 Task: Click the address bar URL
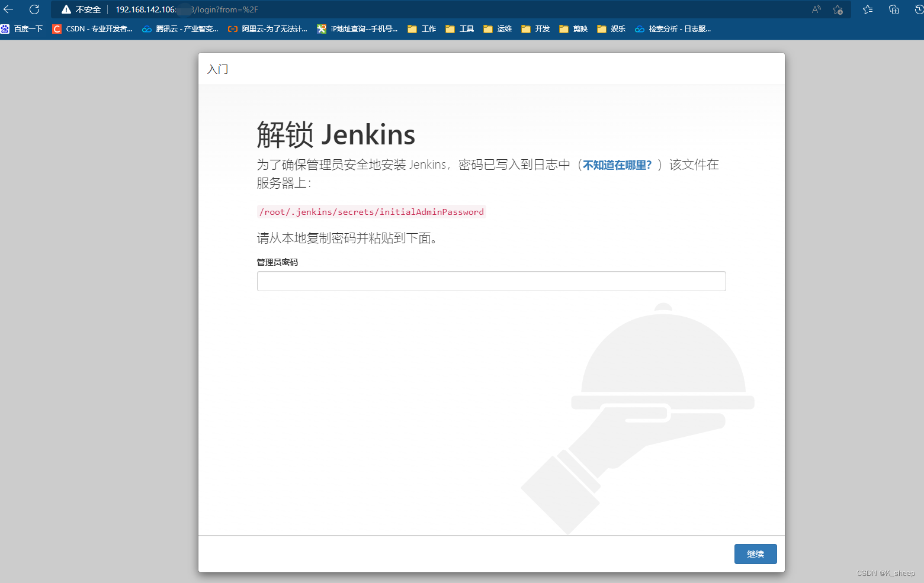tap(187, 9)
